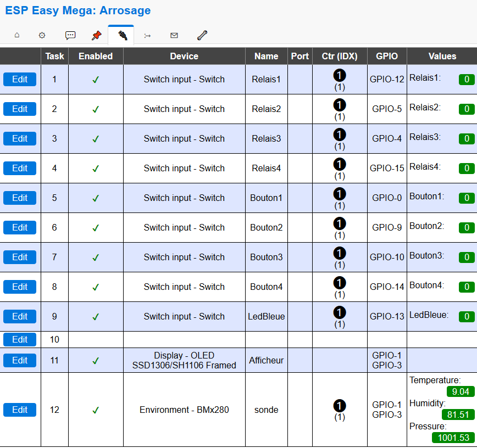
Task: Click the controller 1 badge for Relais1
Action: pos(340,75)
